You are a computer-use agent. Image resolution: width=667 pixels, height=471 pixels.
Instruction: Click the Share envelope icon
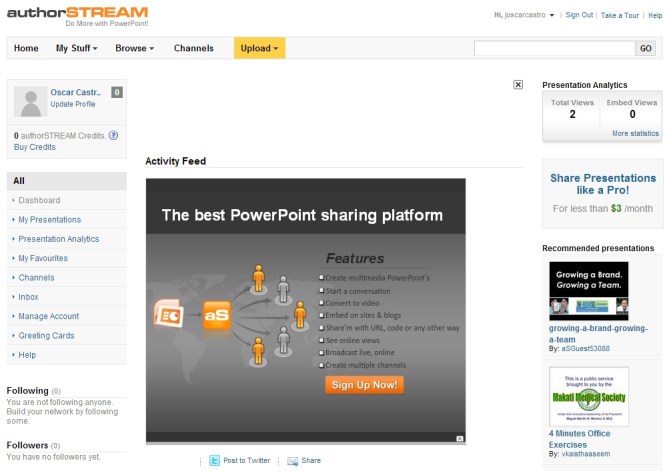tap(292, 460)
